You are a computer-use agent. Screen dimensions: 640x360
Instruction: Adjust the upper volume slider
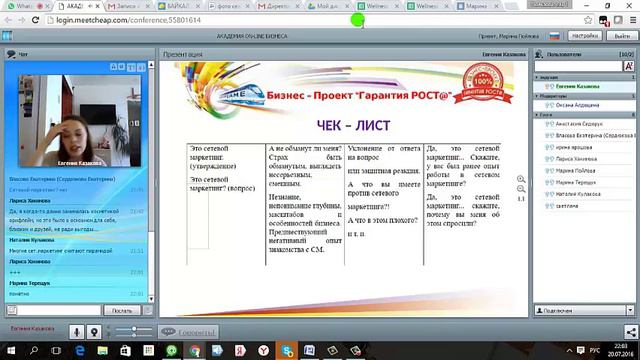(133, 329)
